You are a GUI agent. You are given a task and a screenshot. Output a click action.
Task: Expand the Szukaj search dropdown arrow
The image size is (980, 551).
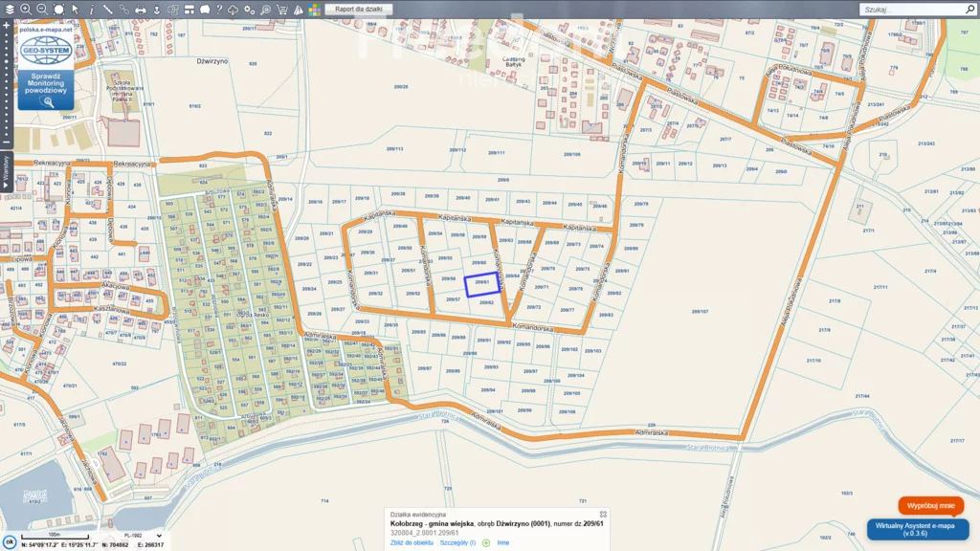[x=969, y=9]
